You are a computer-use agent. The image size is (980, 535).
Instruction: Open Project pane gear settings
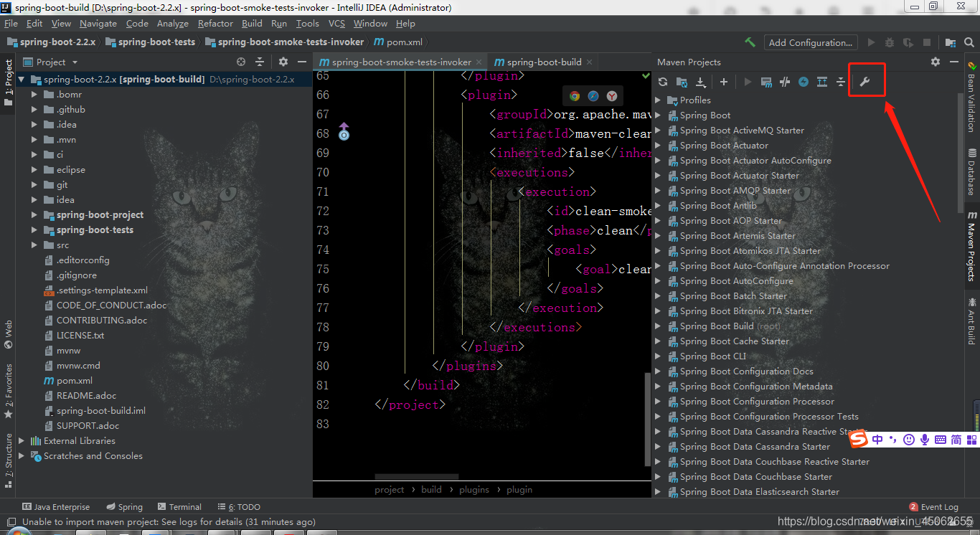pos(283,62)
